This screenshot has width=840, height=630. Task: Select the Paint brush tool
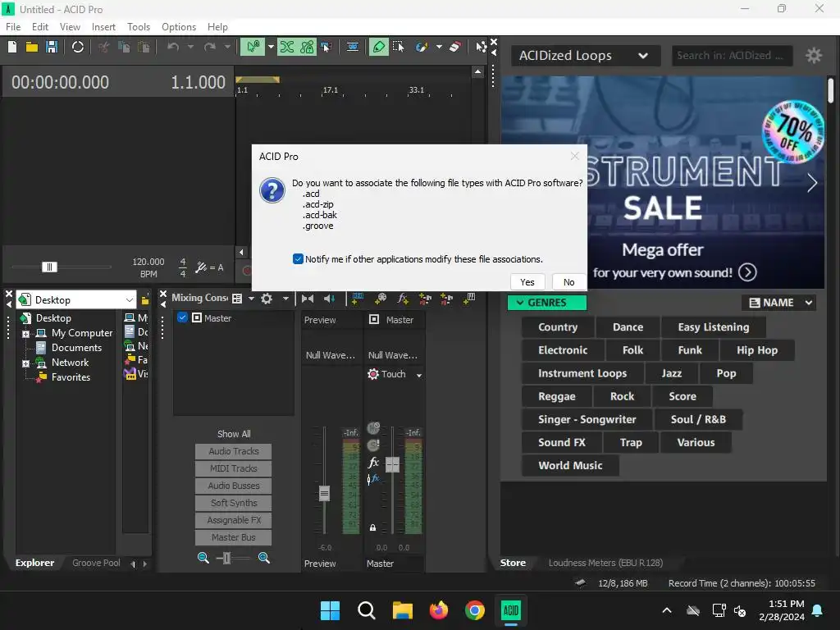[x=421, y=47]
